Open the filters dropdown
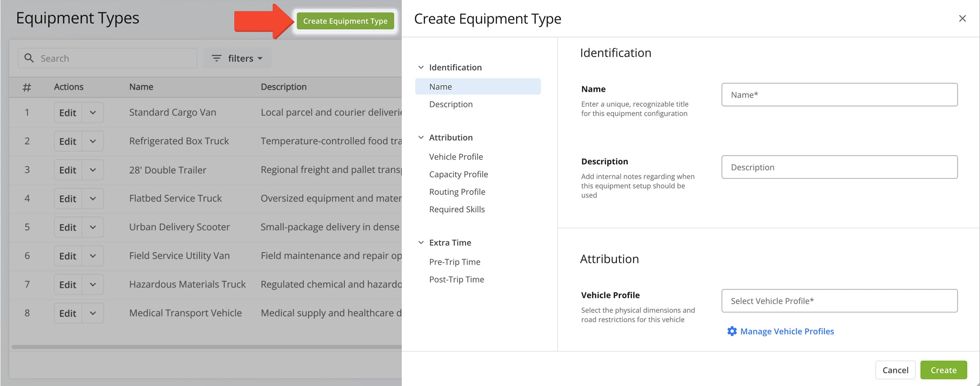 point(237,58)
